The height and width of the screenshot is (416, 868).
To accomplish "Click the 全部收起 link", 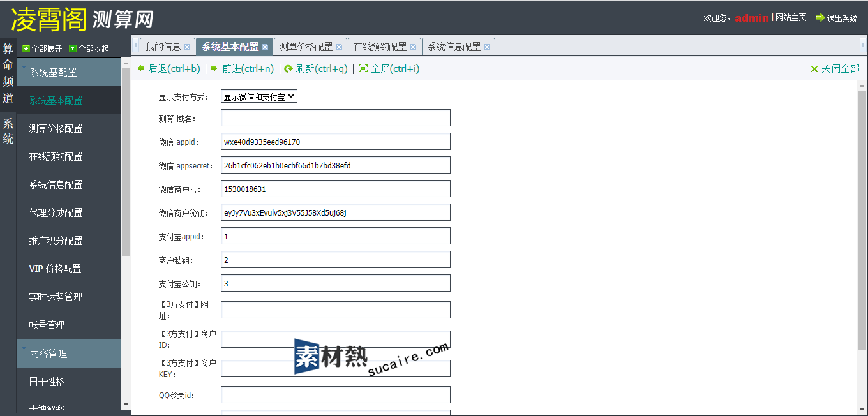I will 93,48.
